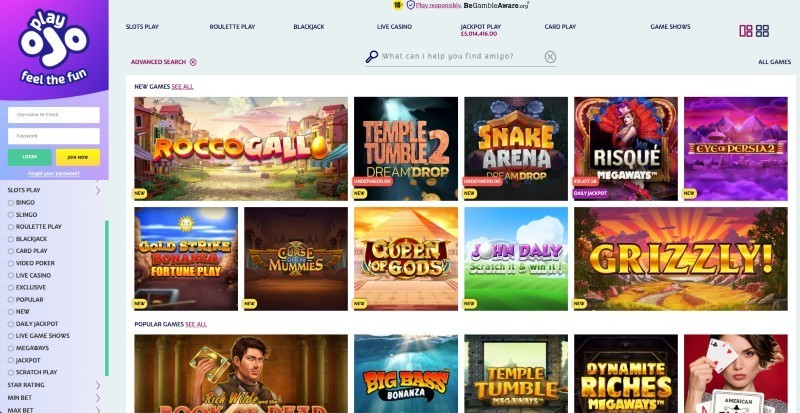Open See All for New Games
This screenshot has width=800, height=413.
182,87
